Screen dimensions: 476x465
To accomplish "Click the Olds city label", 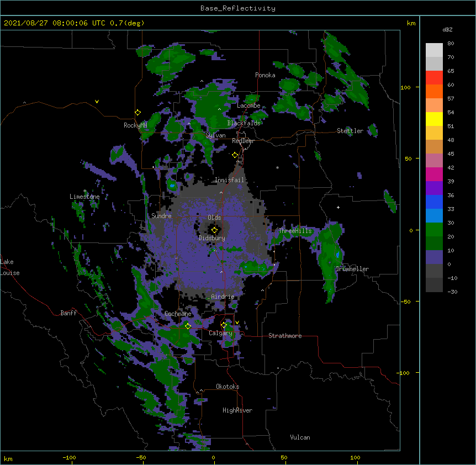I will coord(214,218).
